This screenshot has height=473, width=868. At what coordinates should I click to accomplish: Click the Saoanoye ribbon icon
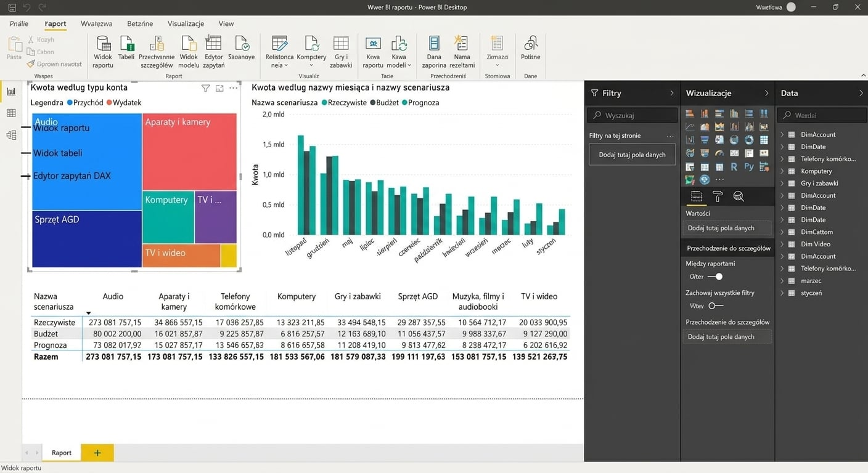[x=241, y=49]
